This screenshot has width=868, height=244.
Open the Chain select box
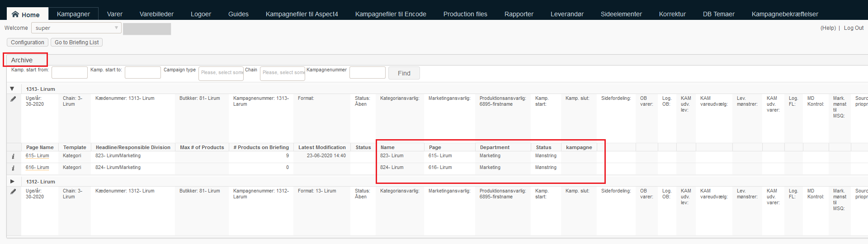pos(283,73)
